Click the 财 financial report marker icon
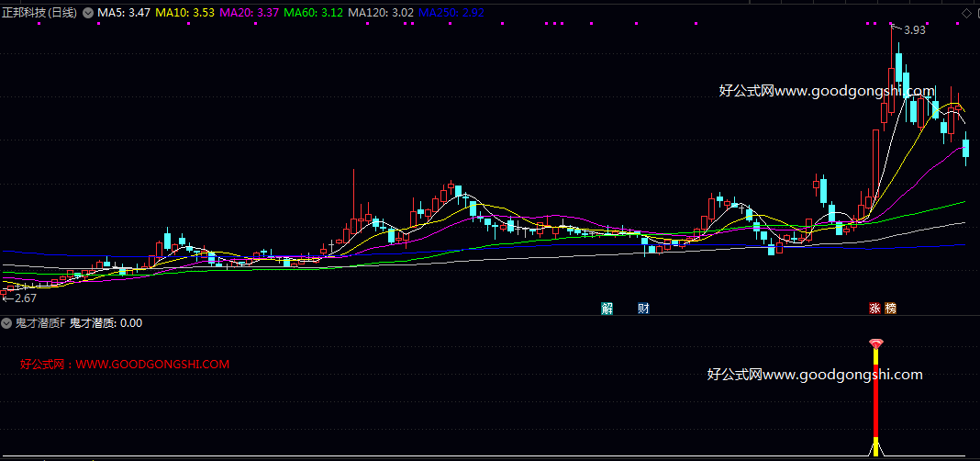The height and width of the screenshot is (461, 980). point(643,308)
